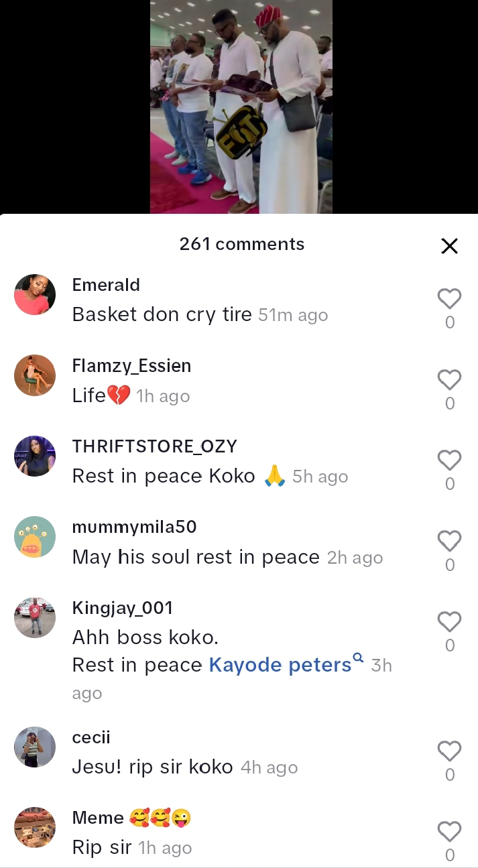Open the Kingjay_001 username

(123, 608)
